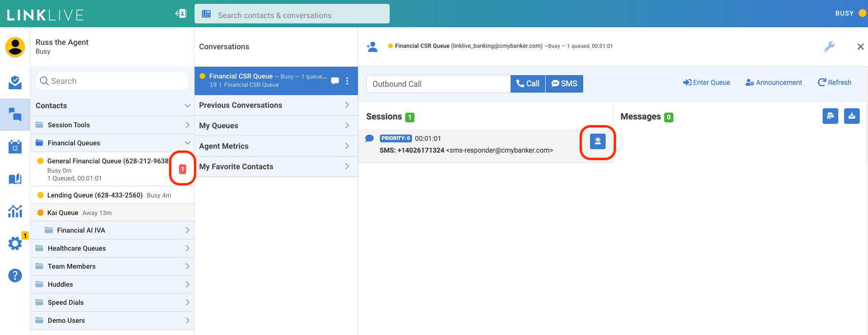Image resolution: width=868 pixels, height=335 pixels.
Task: Expand Previous Conversations section
Action: point(276,105)
